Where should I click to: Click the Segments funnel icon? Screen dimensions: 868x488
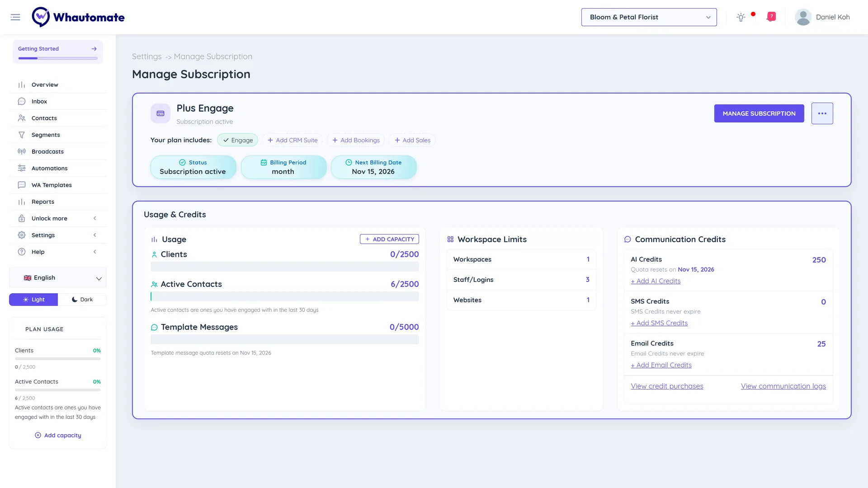[x=22, y=135]
